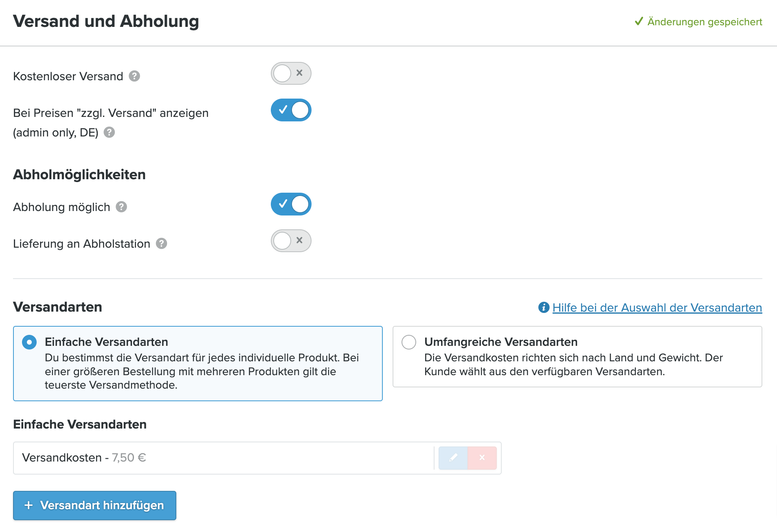Screen dimensions: 777x532
Task: Click plus icon on Versandart hinzufügen button
Action: pos(29,506)
